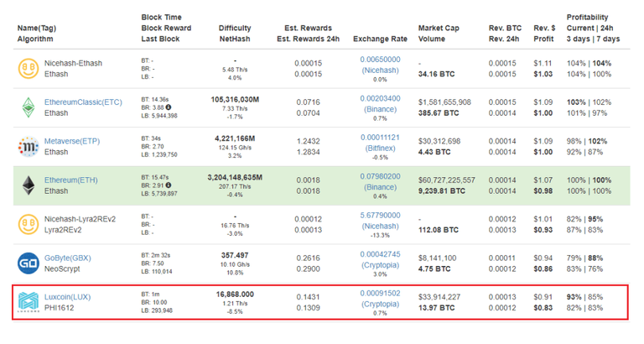Open the (Bitfinex) exchange link
Viewport: 644px width, 344px height.
(x=380, y=148)
